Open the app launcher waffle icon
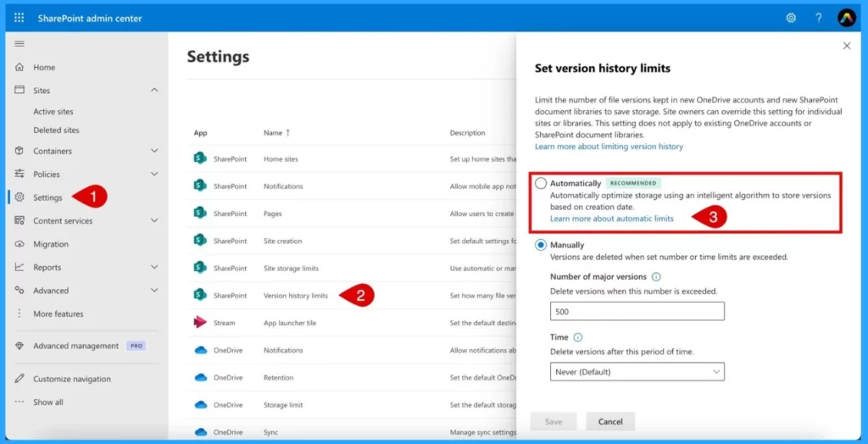Image resolution: width=868 pixels, height=444 pixels. [x=19, y=18]
